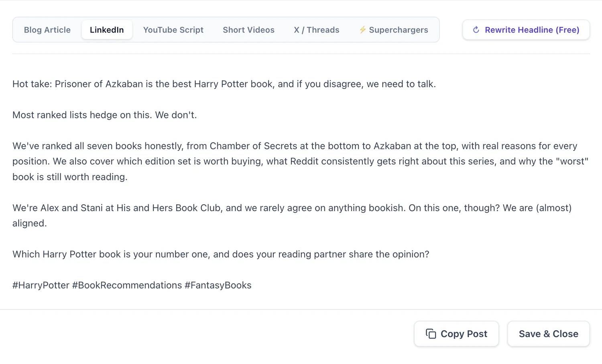Click the question 'Which Harry Potter book is your number one'
The height and width of the screenshot is (364, 602).
pos(221,254)
